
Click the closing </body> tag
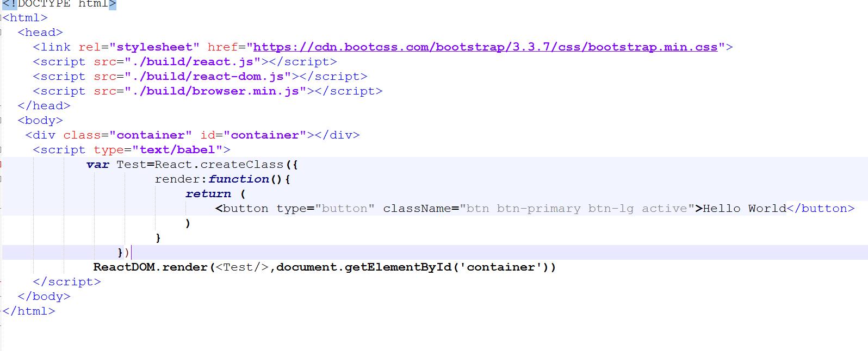(x=44, y=297)
